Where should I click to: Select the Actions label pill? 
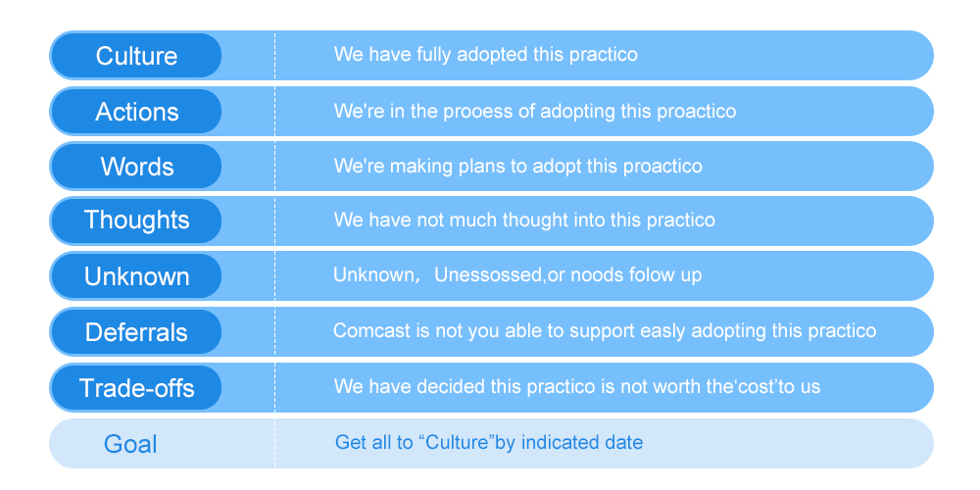(x=136, y=112)
